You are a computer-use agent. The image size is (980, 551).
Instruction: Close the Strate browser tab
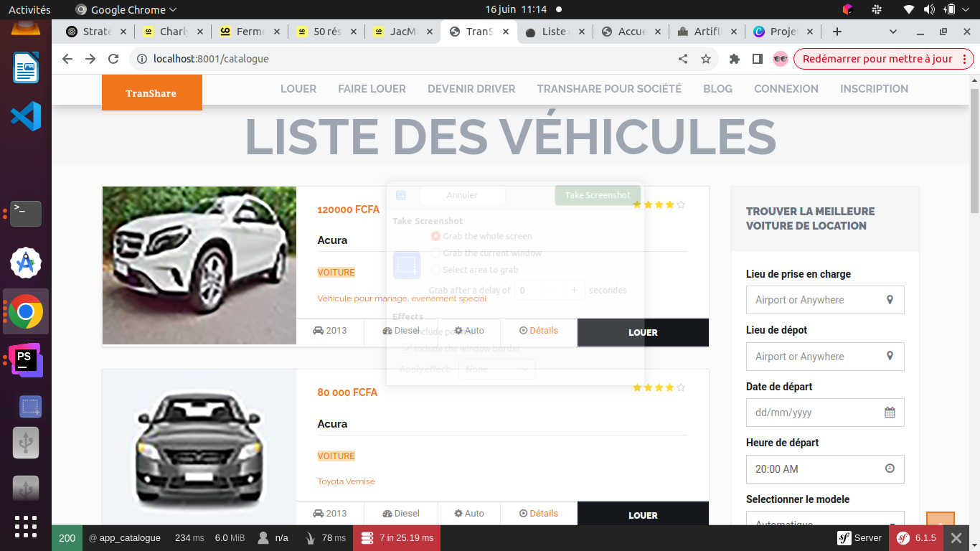(123, 32)
